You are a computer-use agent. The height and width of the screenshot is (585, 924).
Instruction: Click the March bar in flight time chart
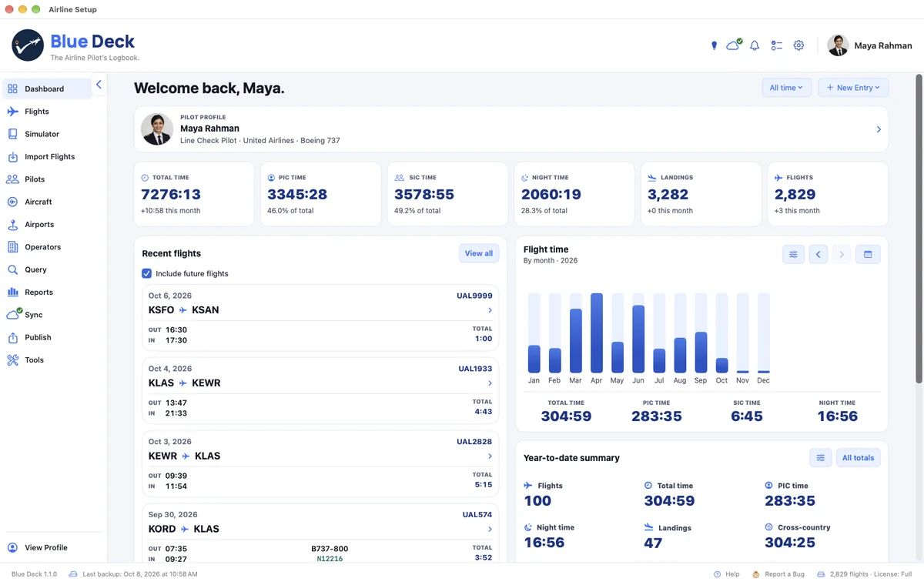point(576,341)
